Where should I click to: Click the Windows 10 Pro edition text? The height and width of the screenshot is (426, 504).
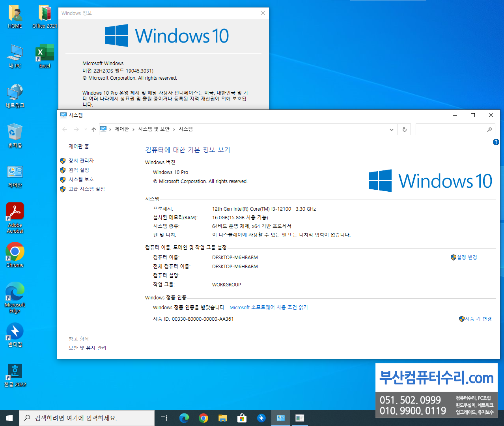pyautogui.click(x=170, y=172)
